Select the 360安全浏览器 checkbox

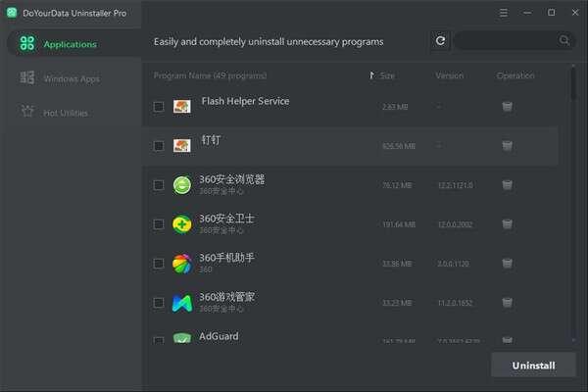tap(159, 184)
